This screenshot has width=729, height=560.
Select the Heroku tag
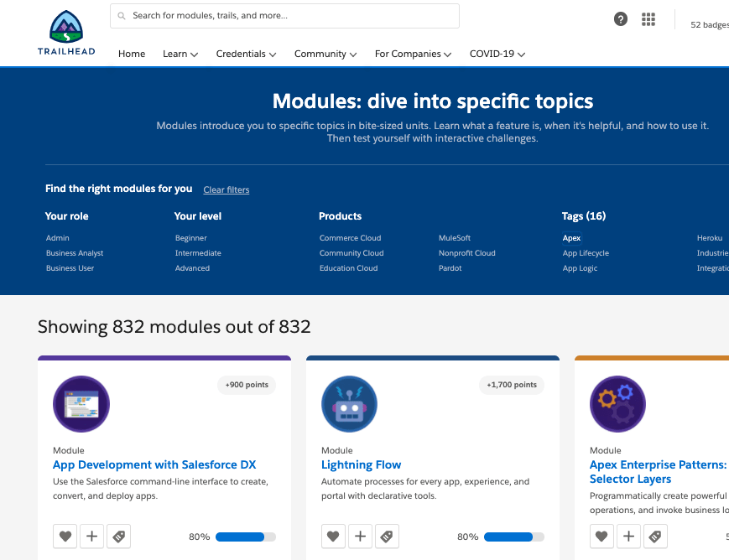pos(710,238)
